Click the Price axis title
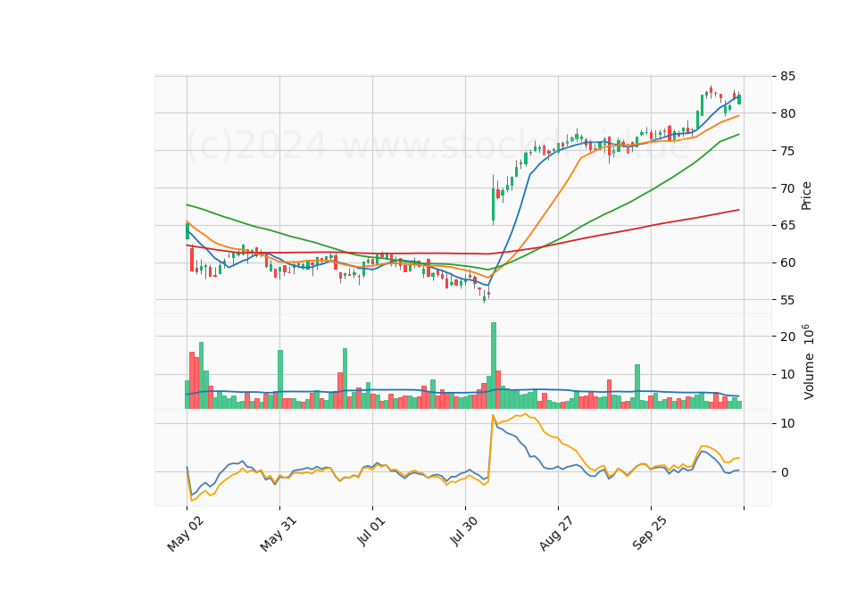The image size is (857, 616). (806, 196)
